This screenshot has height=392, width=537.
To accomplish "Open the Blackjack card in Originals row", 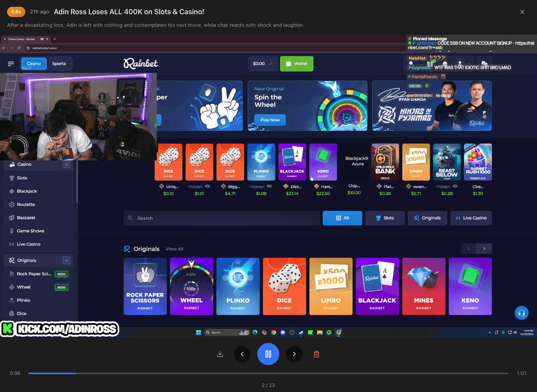I will point(377,286).
